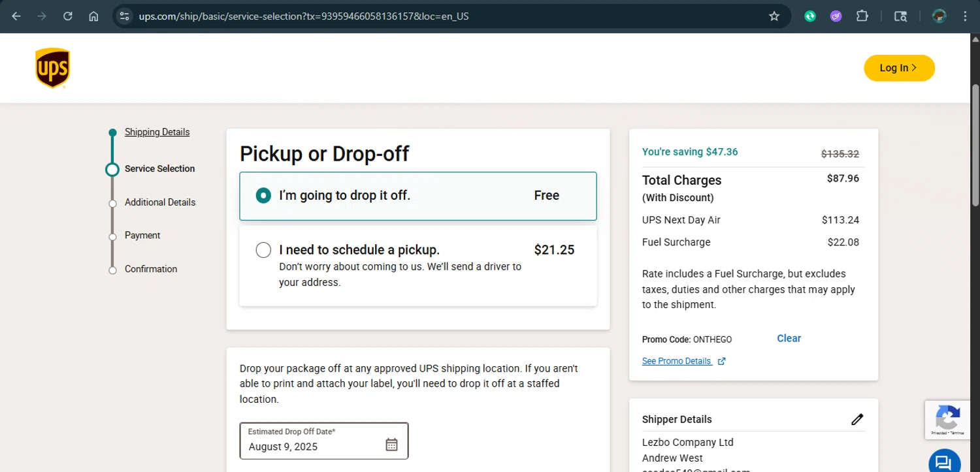Edit Shipper Details with pencil icon
The height and width of the screenshot is (472, 980).
(857, 419)
